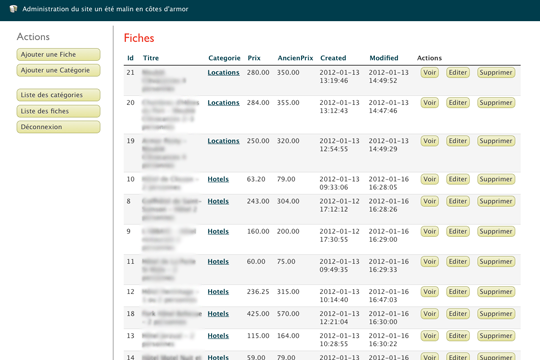Screen dimensions: 540x360
Task: Click Voir in row with Id 8
Action: pyautogui.click(x=429, y=201)
